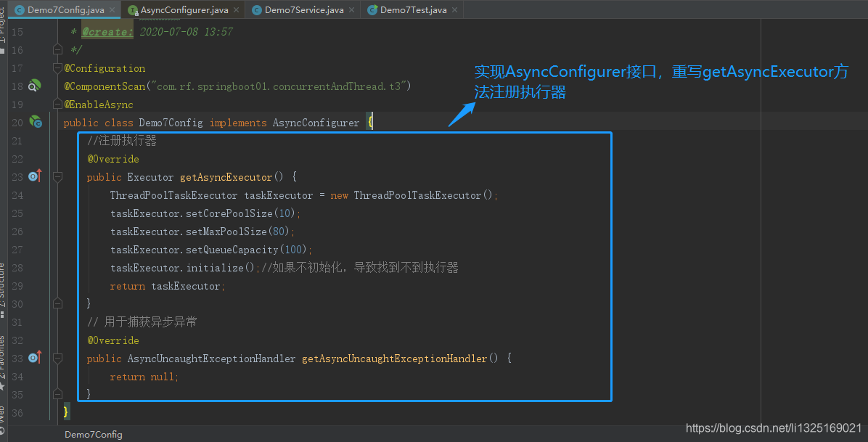Close the Demo7Config.java tab
This screenshot has height=442, width=868.
(x=112, y=10)
